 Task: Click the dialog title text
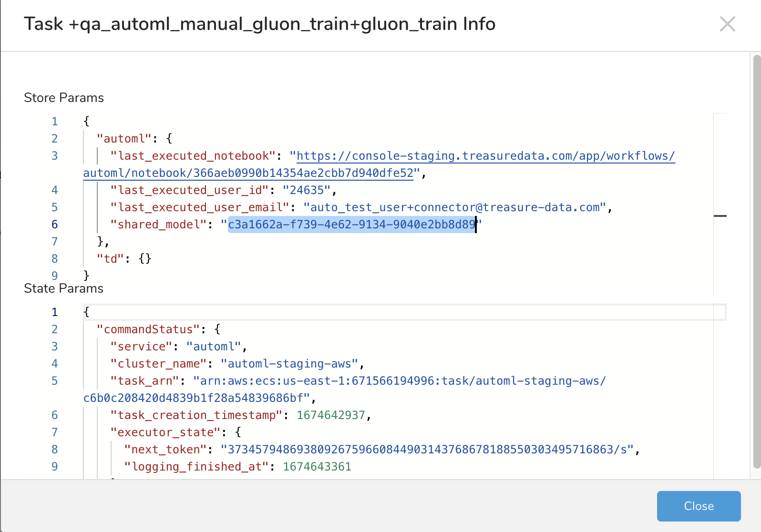pyautogui.click(x=260, y=24)
